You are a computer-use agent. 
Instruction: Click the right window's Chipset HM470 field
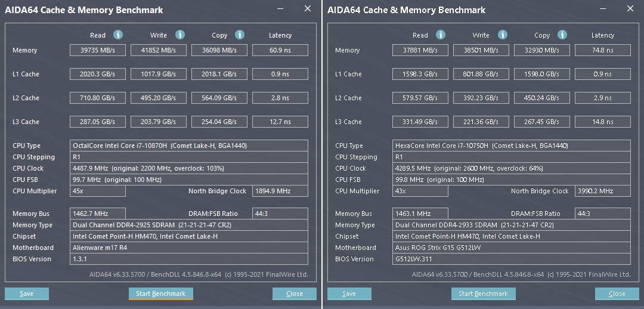[x=512, y=236]
